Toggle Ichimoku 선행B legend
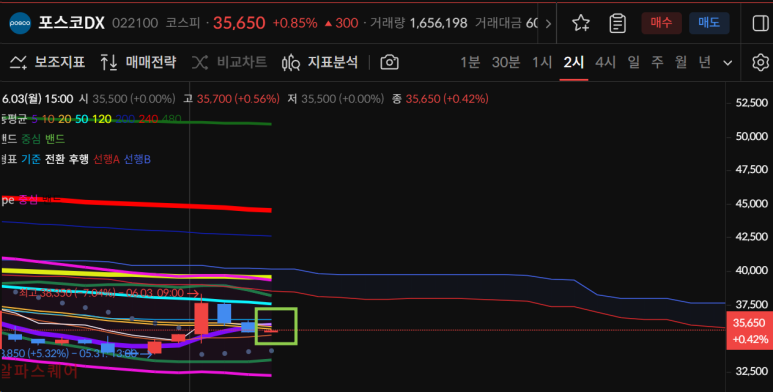The image size is (773, 392). [137, 159]
